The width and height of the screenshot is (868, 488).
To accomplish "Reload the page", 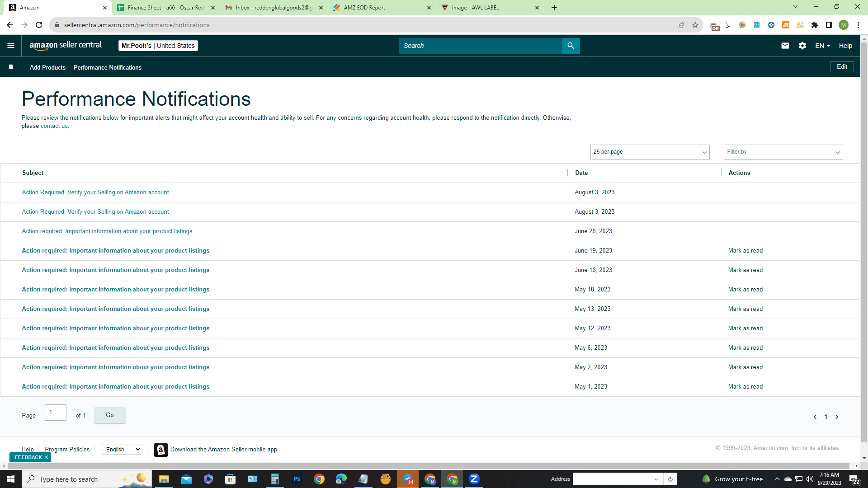I will (x=39, y=25).
